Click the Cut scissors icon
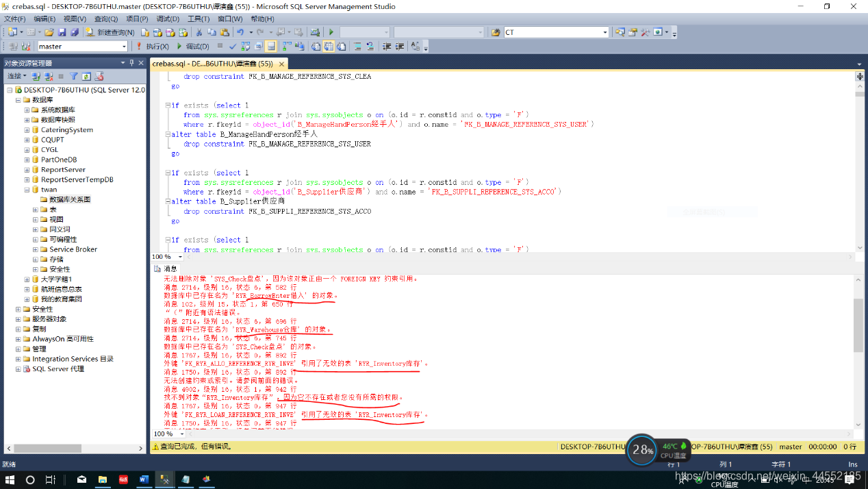The image size is (868, 489). [x=199, y=32]
